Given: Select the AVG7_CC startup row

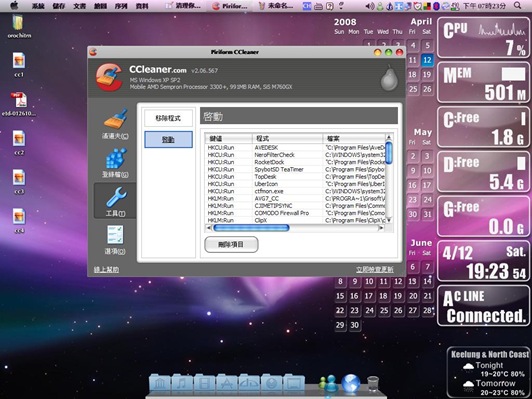Looking at the screenshot, I should pos(295,198).
